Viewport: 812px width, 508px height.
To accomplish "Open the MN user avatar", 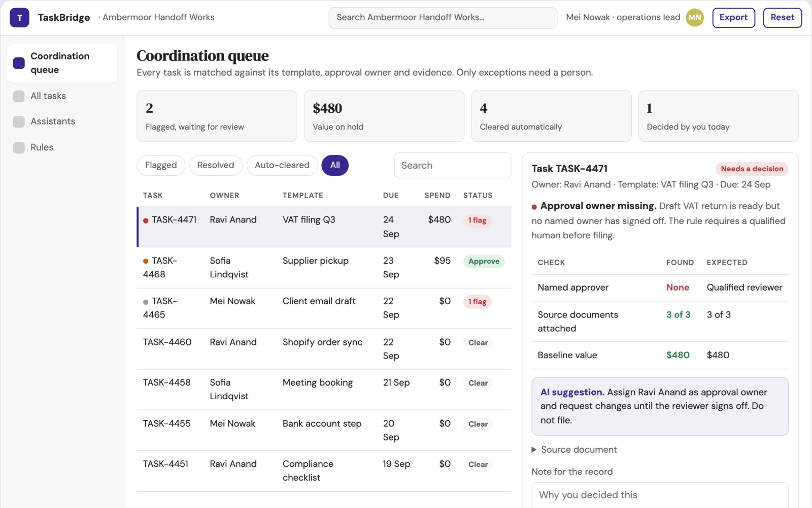I will click(x=695, y=18).
